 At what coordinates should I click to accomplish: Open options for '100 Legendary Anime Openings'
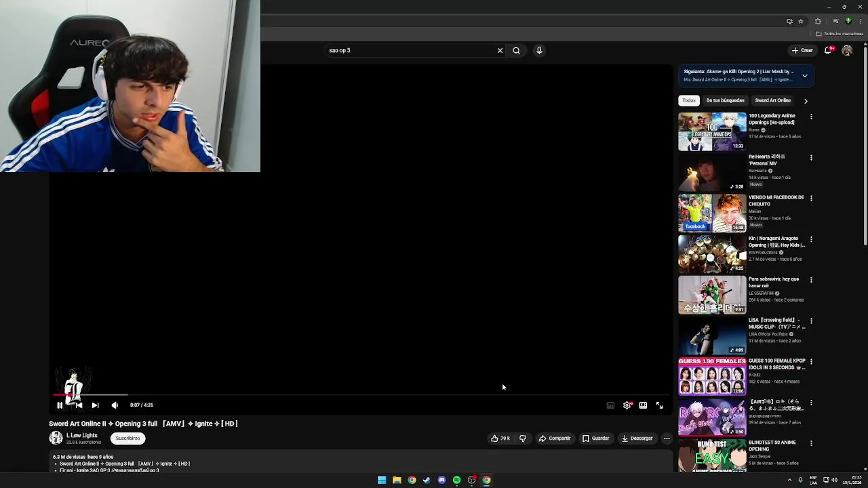click(811, 117)
